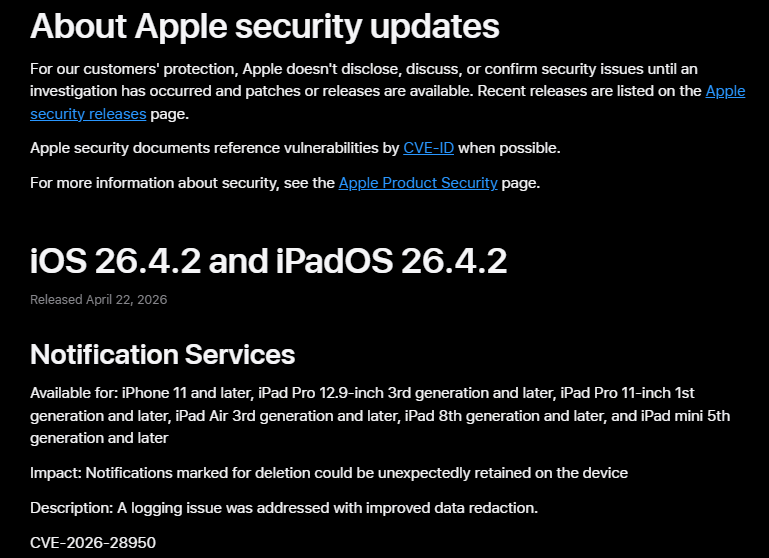This screenshot has height=558, width=769.
Task: Click "iOS 26.4.2" in the version heading
Action: point(116,261)
